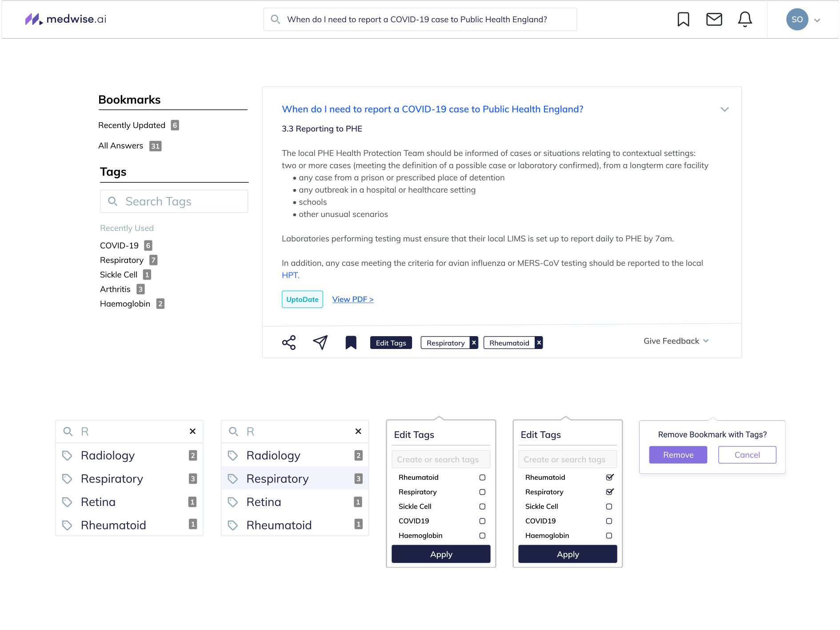Open messages via the envelope icon
This screenshot has width=840, height=630.
pos(714,20)
